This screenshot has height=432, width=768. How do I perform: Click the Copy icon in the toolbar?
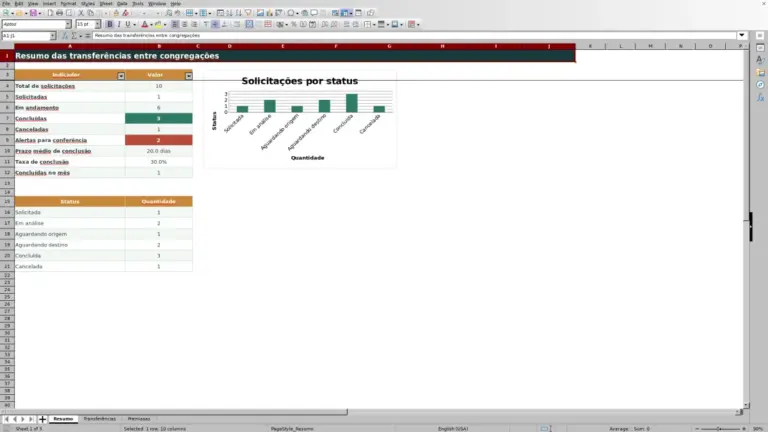[x=90, y=13]
